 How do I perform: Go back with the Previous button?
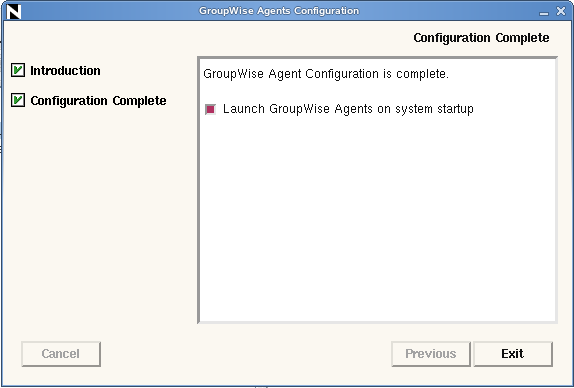click(x=430, y=354)
